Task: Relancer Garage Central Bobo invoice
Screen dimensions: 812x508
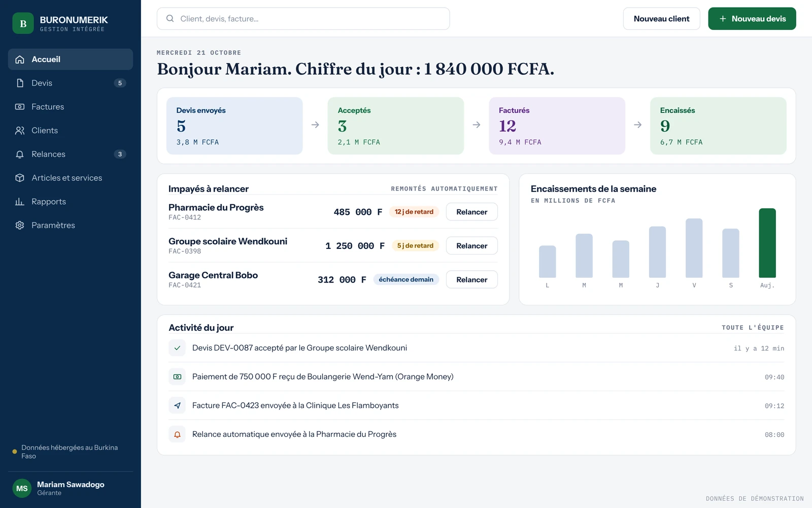Action: (x=471, y=279)
